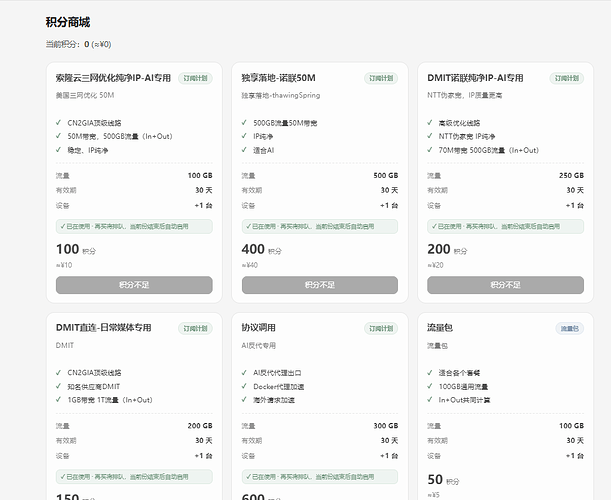Click the checkmark icon beside 适合各个套餐
The image size is (611, 500).
[x=430, y=373]
